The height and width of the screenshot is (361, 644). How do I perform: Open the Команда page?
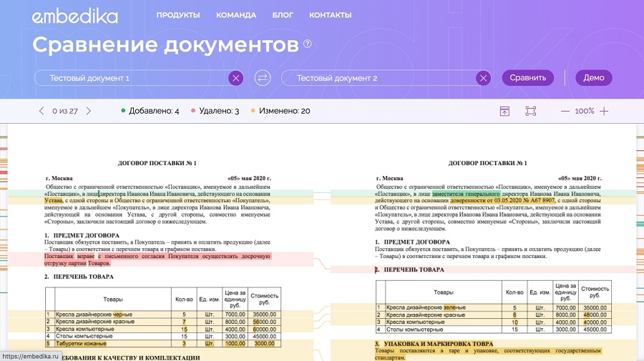click(235, 15)
